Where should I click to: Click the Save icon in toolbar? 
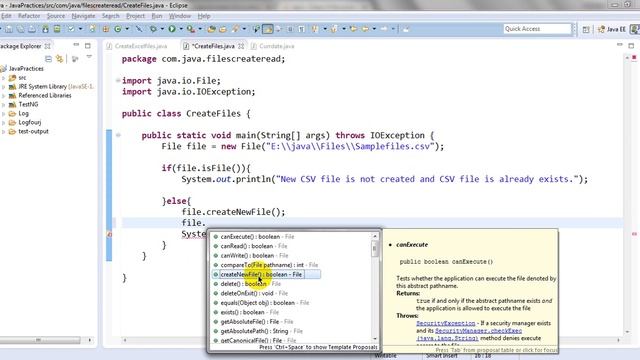tap(9, 29)
